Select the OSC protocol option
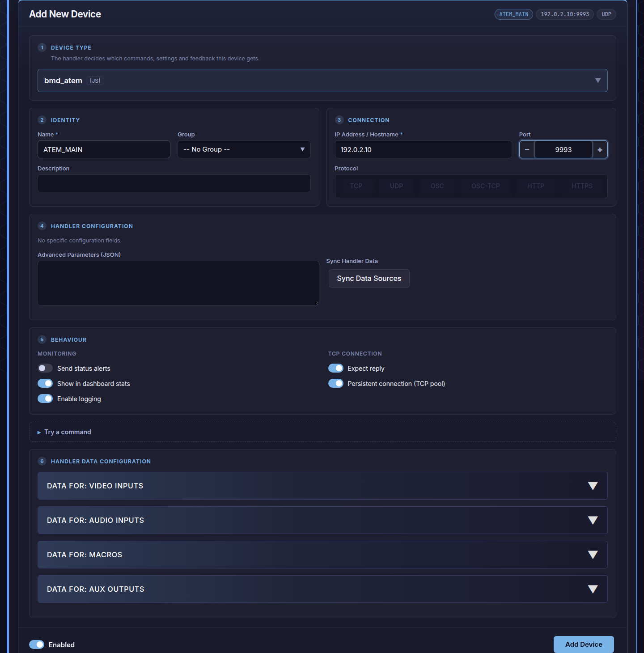 point(437,186)
